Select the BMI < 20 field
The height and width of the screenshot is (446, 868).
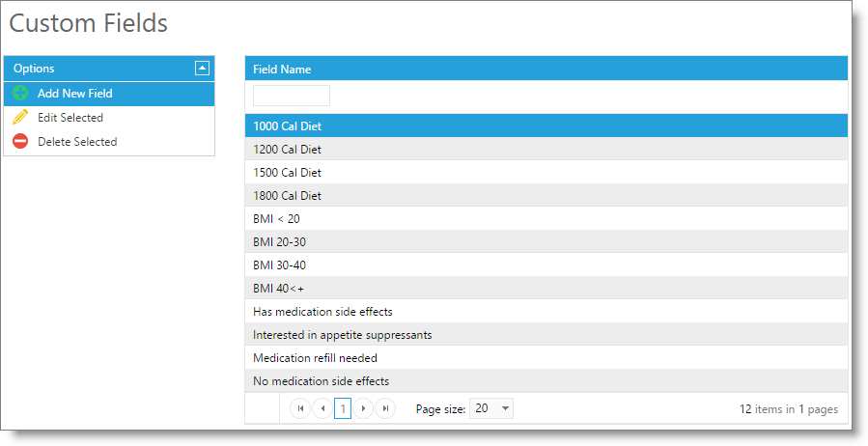tap(546, 218)
